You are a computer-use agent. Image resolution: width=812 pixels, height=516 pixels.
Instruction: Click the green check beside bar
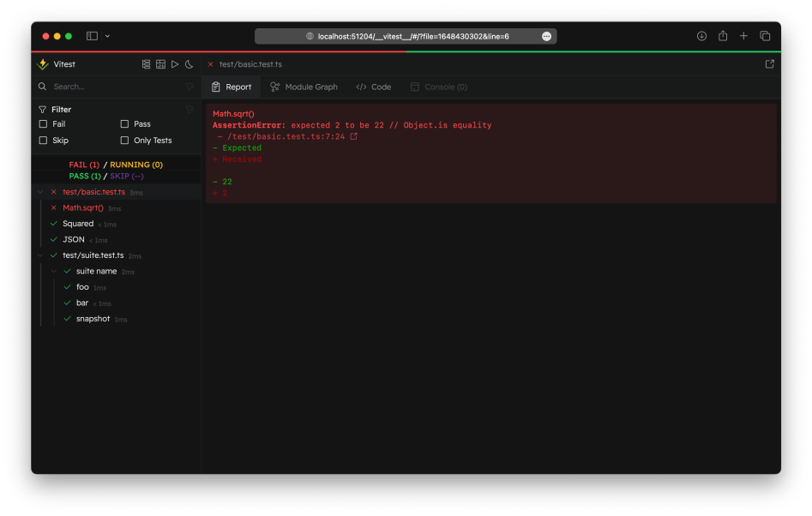point(68,303)
